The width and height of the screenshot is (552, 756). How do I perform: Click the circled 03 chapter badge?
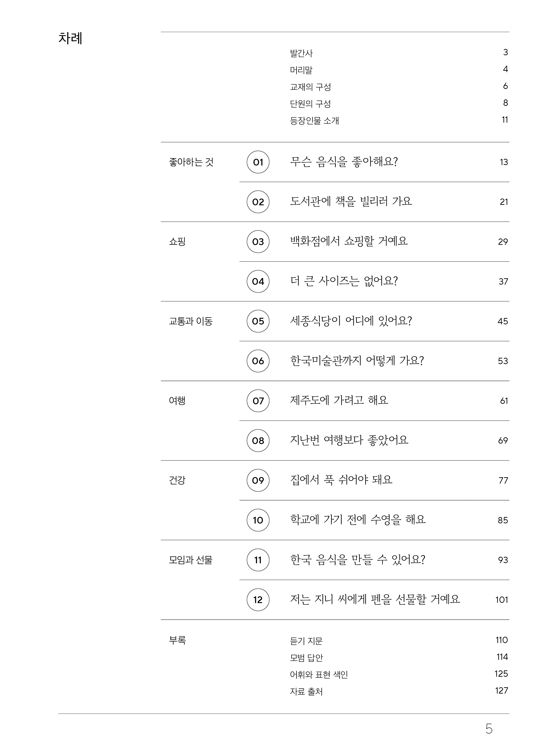click(258, 241)
